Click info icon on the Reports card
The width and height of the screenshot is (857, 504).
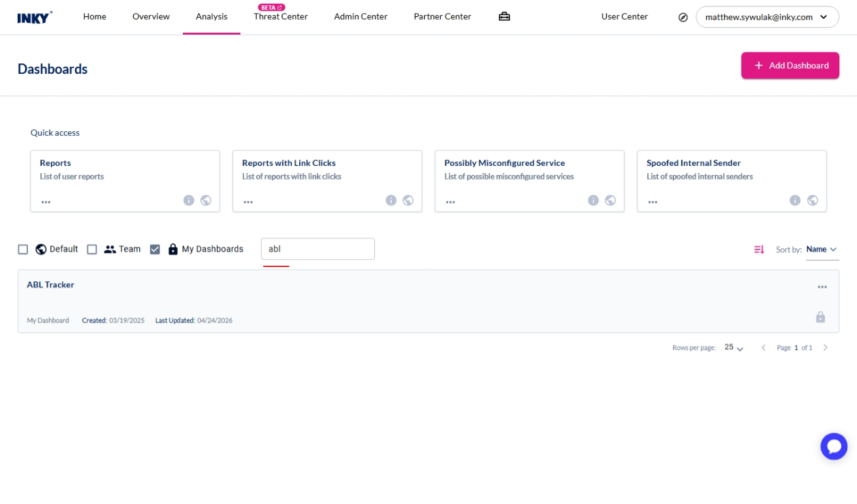[x=189, y=200]
